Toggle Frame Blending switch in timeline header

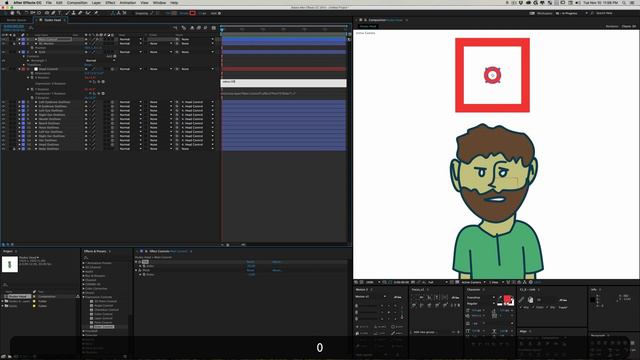(x=199, y=28)
